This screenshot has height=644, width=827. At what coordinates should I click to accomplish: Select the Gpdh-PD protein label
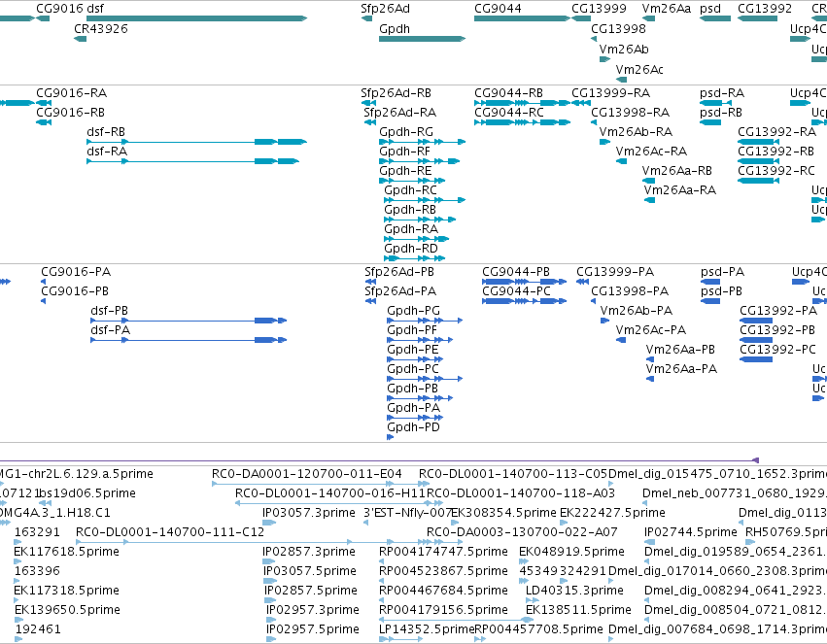click(x=413, y=426)
